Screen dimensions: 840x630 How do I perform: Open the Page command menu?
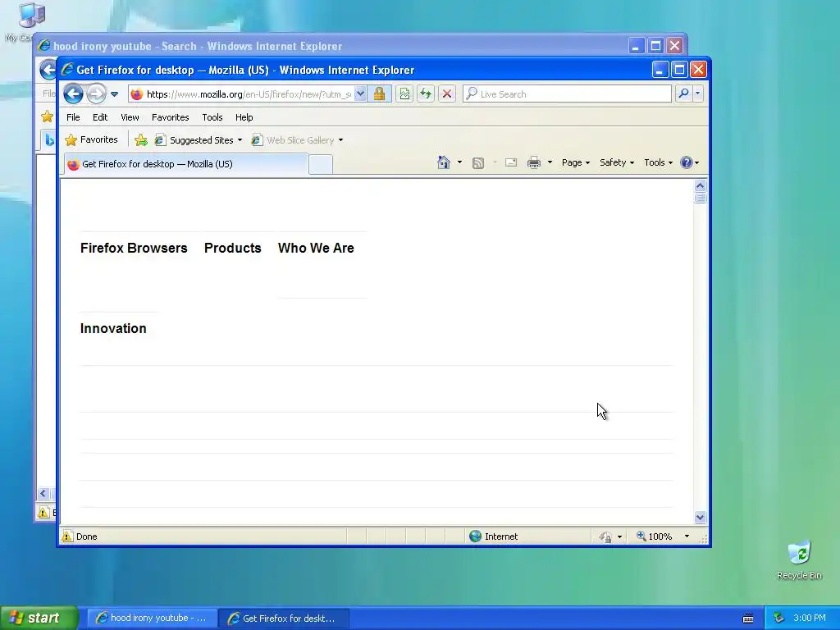(x=576, y=162)
